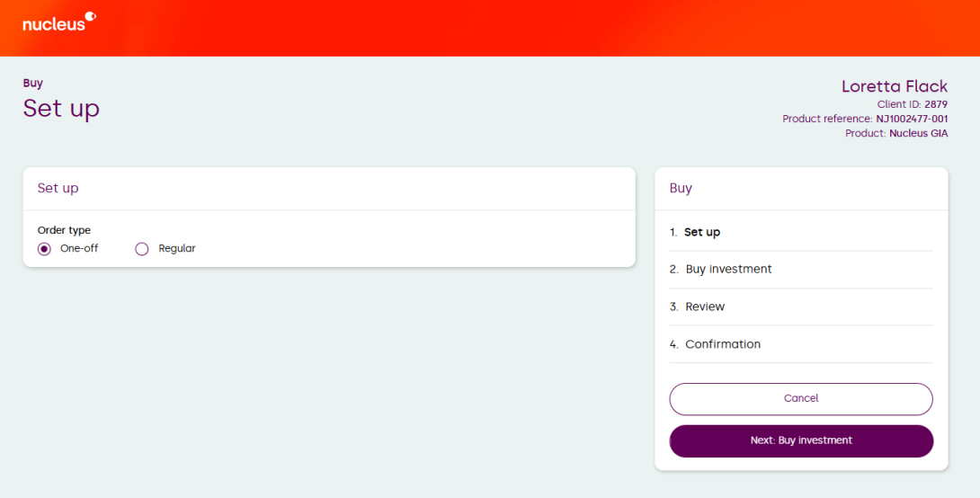Click the 'Buy' steps panel header
Image resolution: width=980 pixels, height=498 pixels.
tap(681, 188)
